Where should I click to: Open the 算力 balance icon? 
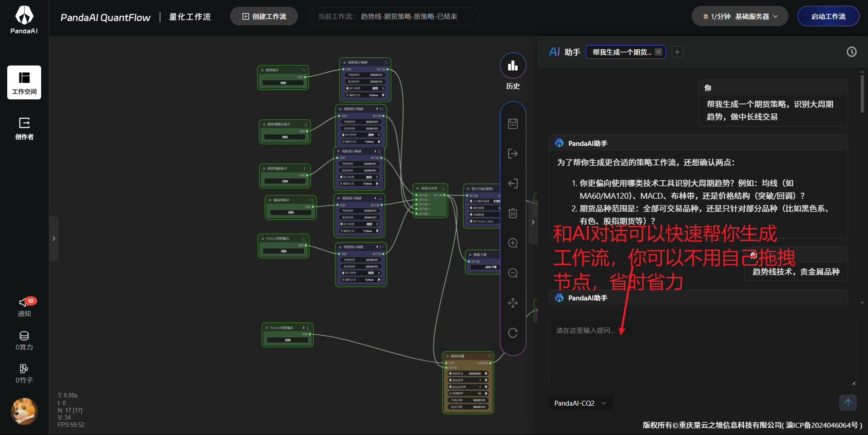click(x=24, y=341)
